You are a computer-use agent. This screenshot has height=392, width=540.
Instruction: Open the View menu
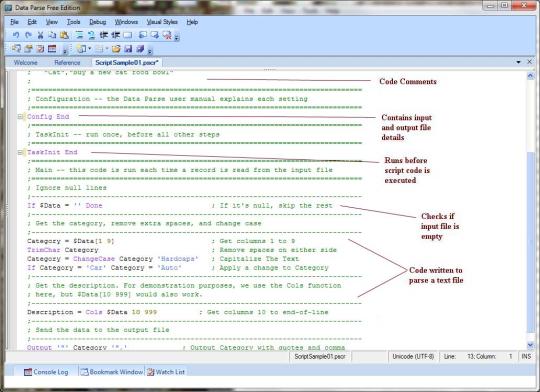(x=52, y=22)
